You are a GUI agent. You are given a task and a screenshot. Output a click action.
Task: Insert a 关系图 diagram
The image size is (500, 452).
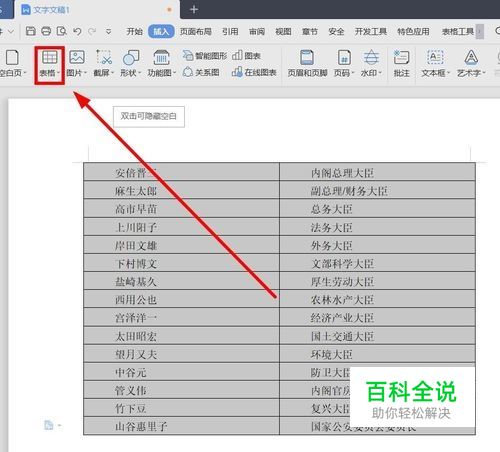pyautogui.click(x=201, y=72)
